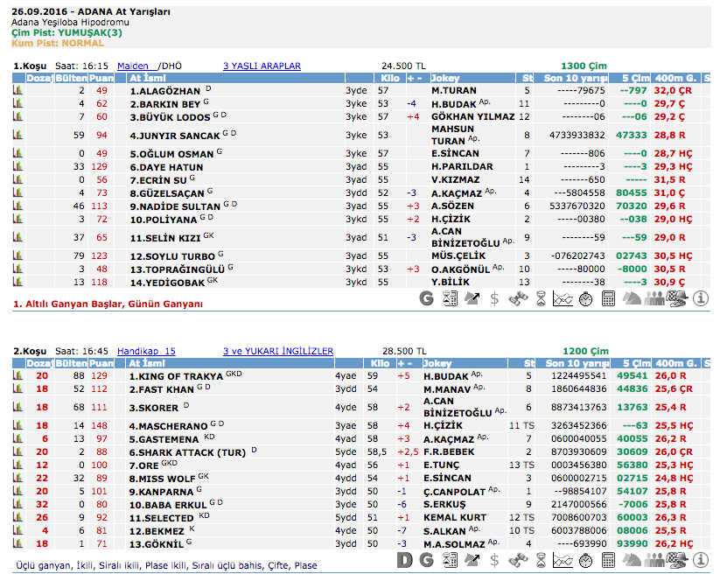The width and height of the screenshot is (727, 588).
Task: Click the 3 YAŞLI ARAPLAR link
Action: pos(262,66)
